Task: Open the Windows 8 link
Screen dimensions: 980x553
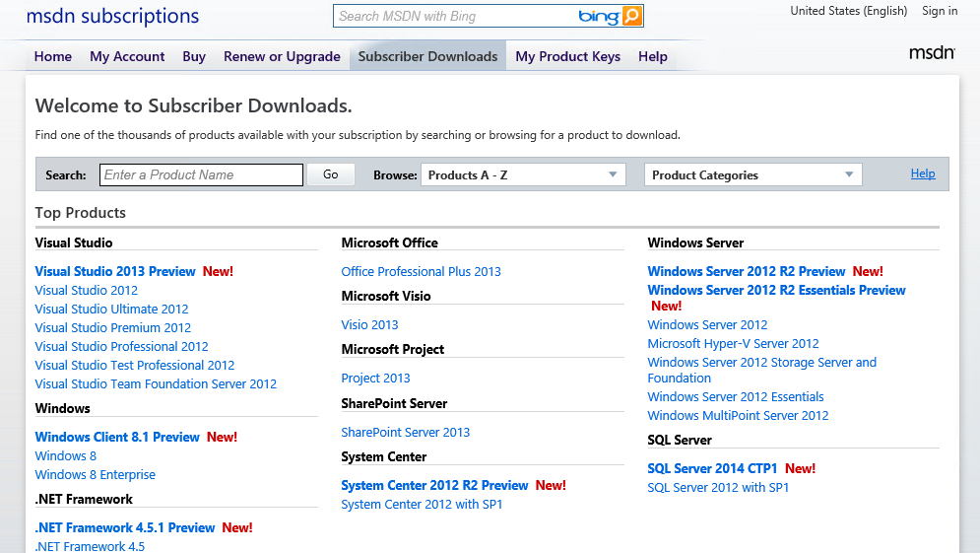Action: point(66,456)
